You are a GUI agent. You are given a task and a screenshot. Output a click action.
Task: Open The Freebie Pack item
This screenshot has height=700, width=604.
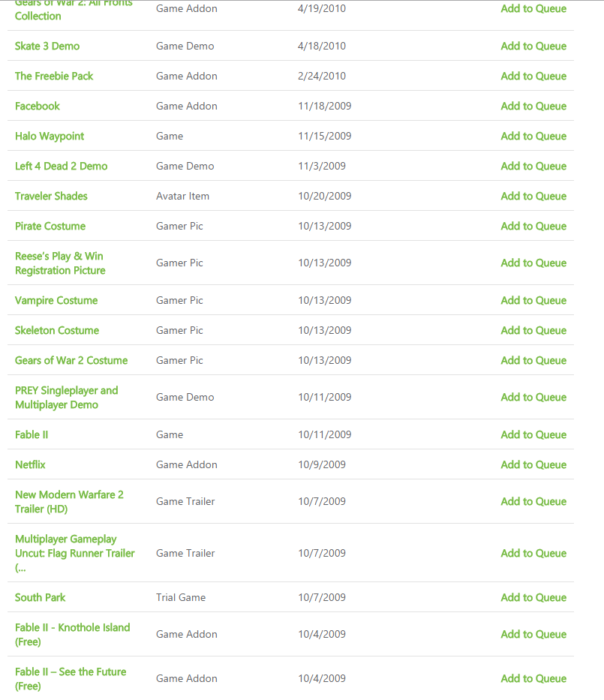(x=54, y=76)
